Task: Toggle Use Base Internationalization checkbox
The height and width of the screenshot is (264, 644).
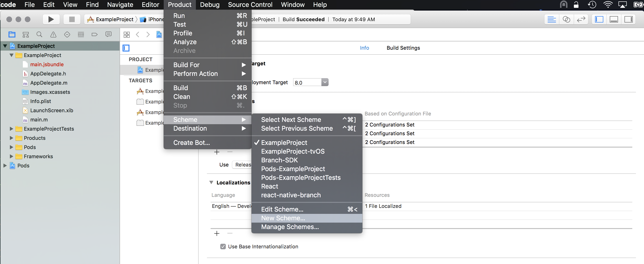Action: [x=223, y=247]
